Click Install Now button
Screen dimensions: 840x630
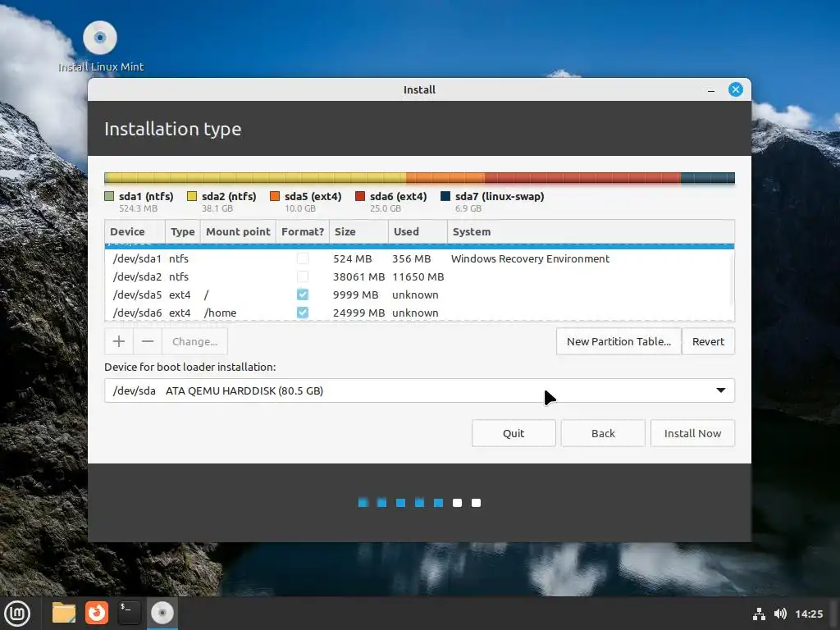[692, 433]
